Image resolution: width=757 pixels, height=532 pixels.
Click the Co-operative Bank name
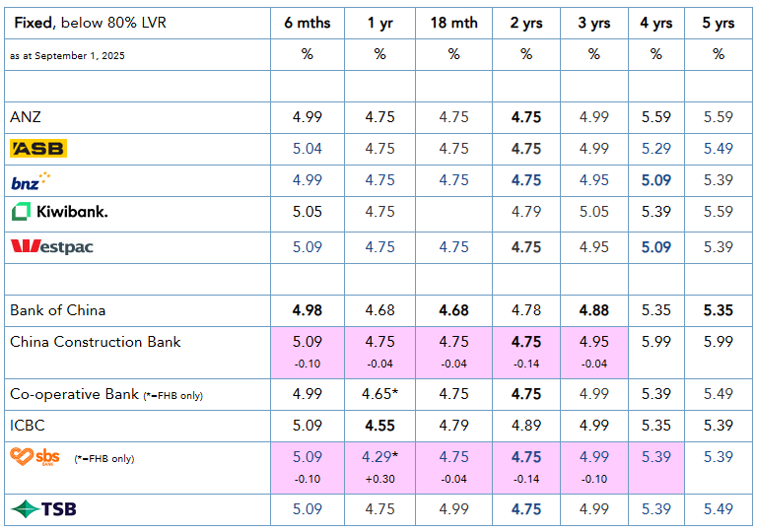pyautogui.click(x=74, y=394)
